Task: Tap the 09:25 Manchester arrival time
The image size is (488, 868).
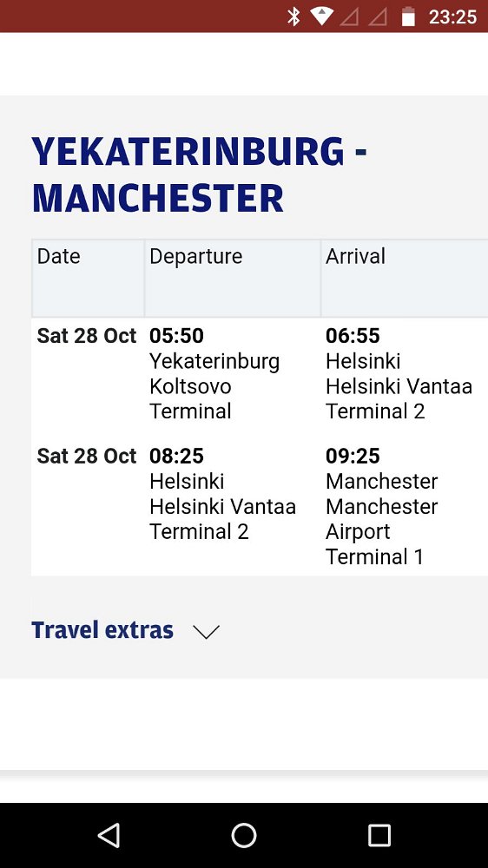Action: point(353,456)
